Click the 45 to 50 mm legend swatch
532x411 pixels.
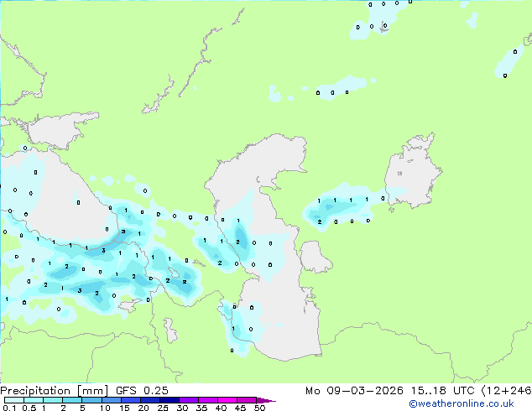pos(247,400)
